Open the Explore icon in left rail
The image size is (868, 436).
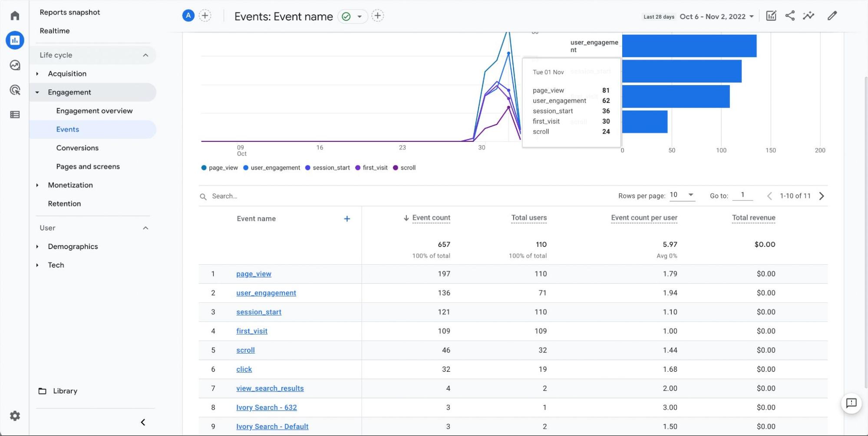point(15,65)
